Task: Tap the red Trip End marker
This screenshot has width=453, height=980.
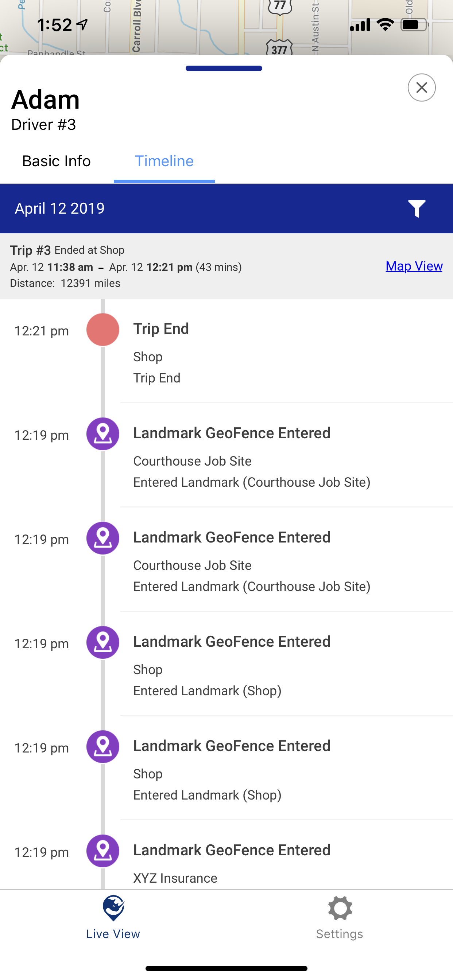Action: (103, 330)
